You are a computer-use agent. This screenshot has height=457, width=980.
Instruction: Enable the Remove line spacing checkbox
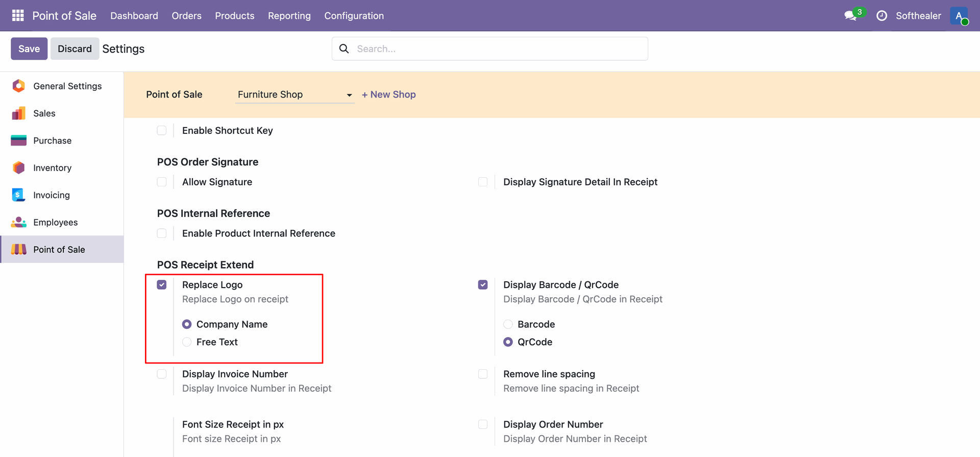click(x=483, y=374)
